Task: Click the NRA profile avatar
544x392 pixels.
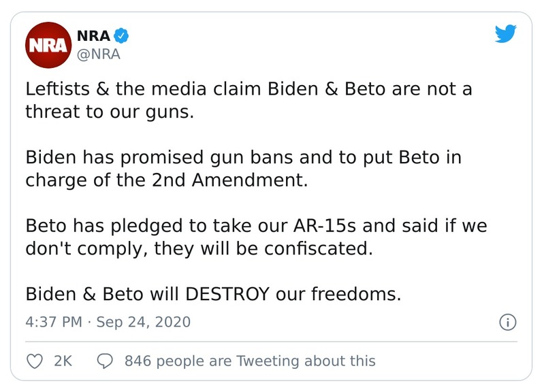Action: [x=49, y=46]
